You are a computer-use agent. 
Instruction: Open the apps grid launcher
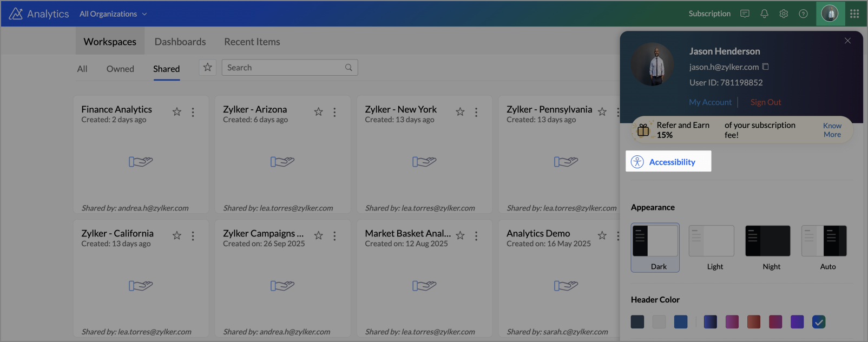tap(854, 14)
